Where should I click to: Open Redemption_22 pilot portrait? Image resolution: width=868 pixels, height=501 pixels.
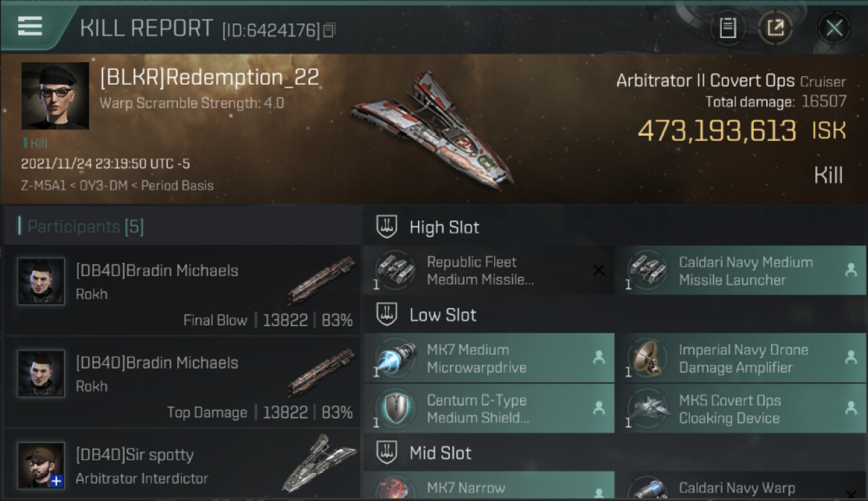pos(55,96)
